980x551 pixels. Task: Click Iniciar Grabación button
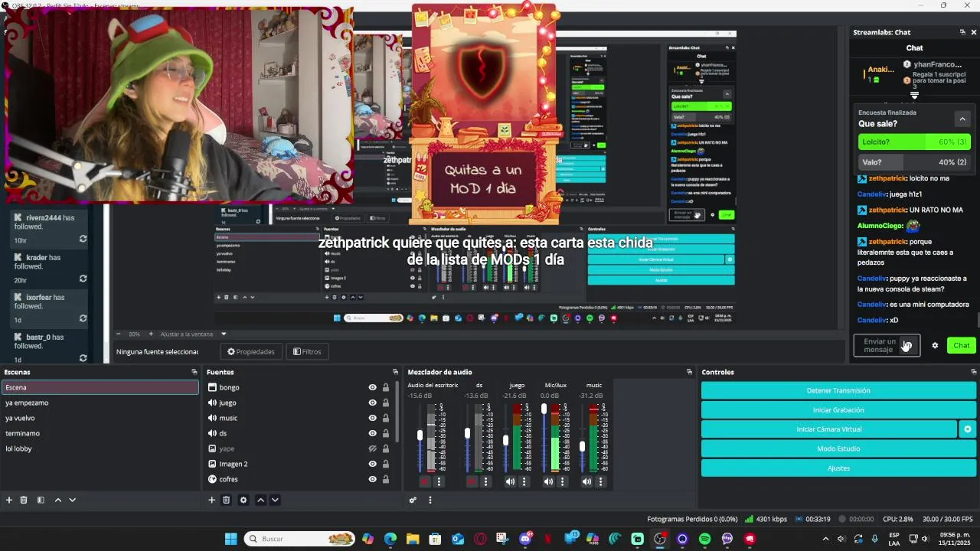[838, 410]
